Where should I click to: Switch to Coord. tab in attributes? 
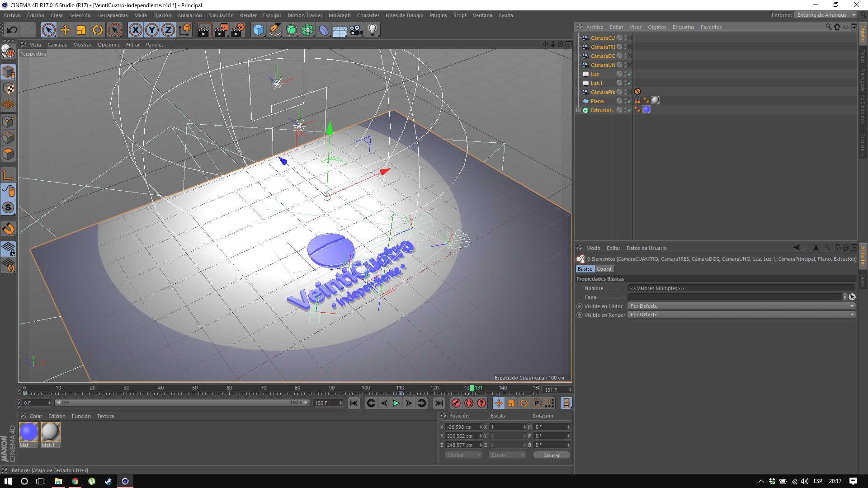(604, 269)
